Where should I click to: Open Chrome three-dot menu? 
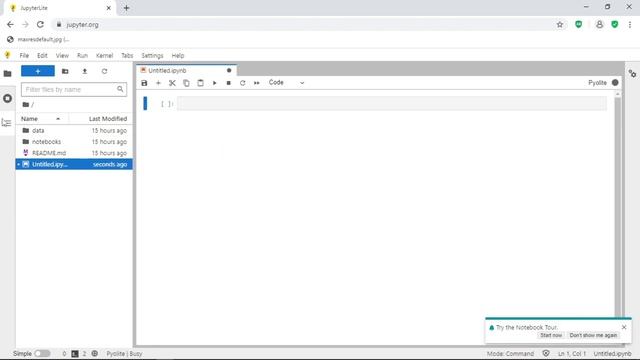(630, 24)
